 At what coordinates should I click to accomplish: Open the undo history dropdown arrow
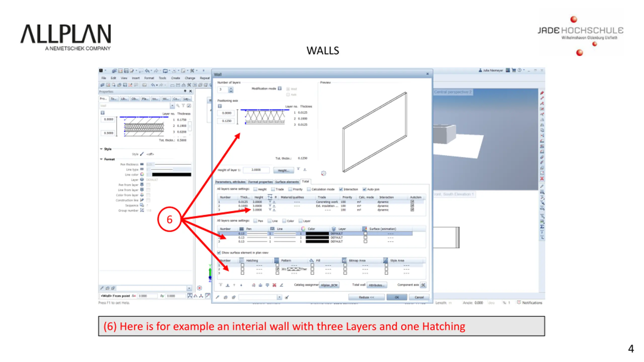coord(156,85)
